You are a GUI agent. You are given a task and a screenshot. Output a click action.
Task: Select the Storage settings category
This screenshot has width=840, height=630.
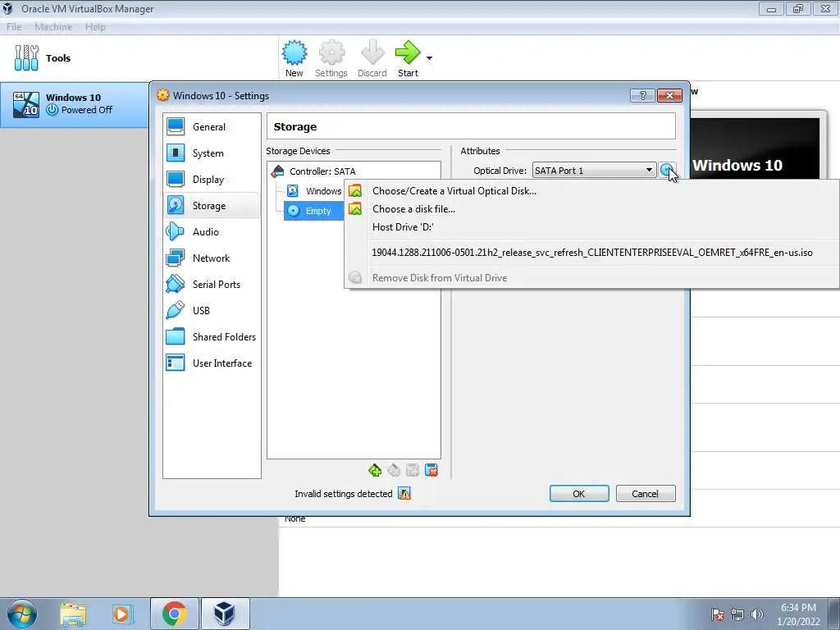click(x=212, y=206)
